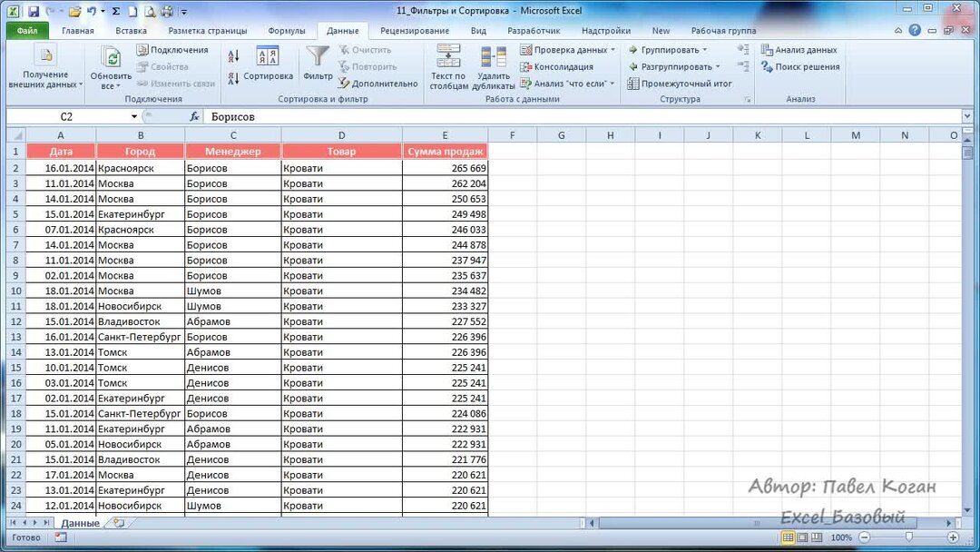
Task: Click the Quick Print printer icon
Action: click(167, 11)
